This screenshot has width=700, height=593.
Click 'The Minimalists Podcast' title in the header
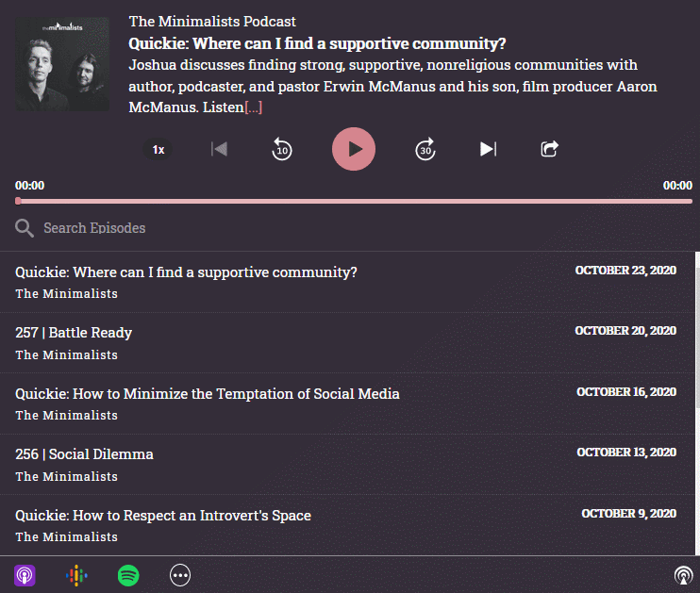(x=212, y=22)
